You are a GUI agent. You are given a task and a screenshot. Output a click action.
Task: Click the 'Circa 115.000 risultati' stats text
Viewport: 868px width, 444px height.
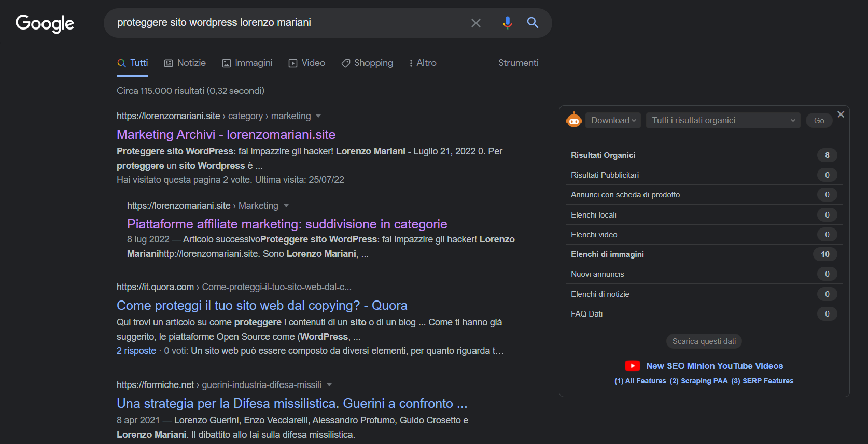[x=190, y=91]
